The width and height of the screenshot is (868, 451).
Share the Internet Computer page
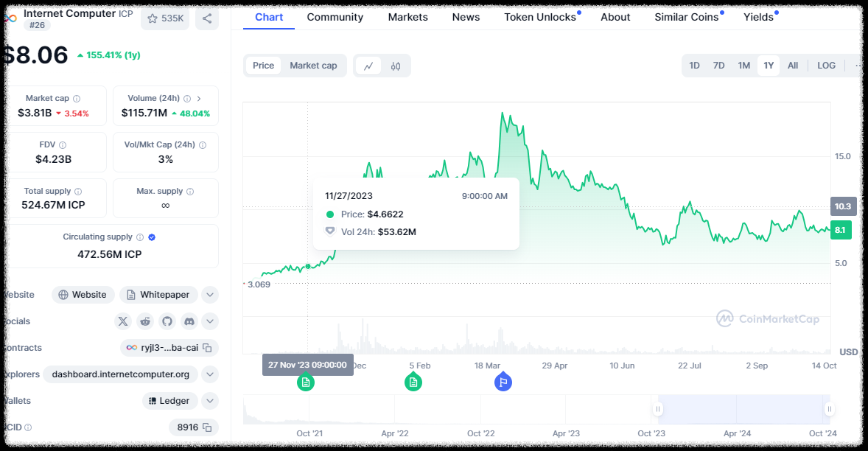tap(207, 18)
